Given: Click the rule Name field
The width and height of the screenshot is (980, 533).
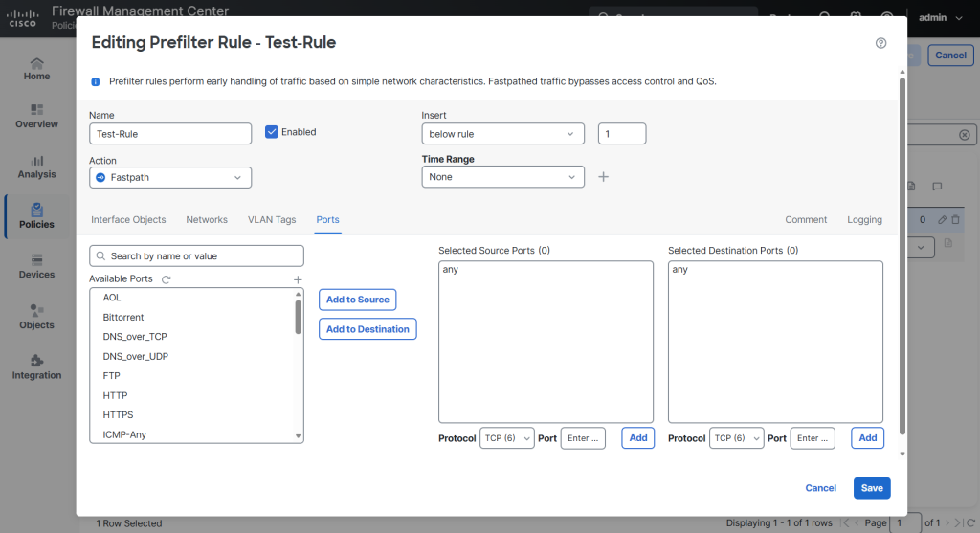Looking at the screenshot, I should (170, 134).
